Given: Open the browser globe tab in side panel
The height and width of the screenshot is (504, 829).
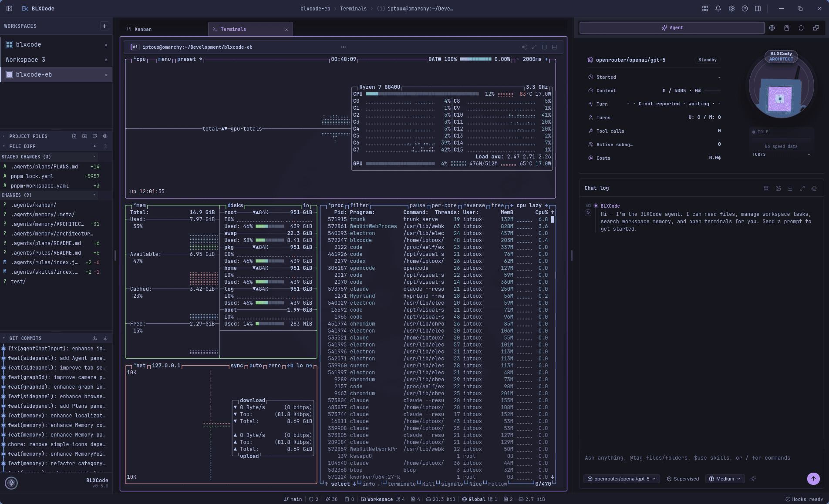Looking at the screenshot, I should (772, 28).
